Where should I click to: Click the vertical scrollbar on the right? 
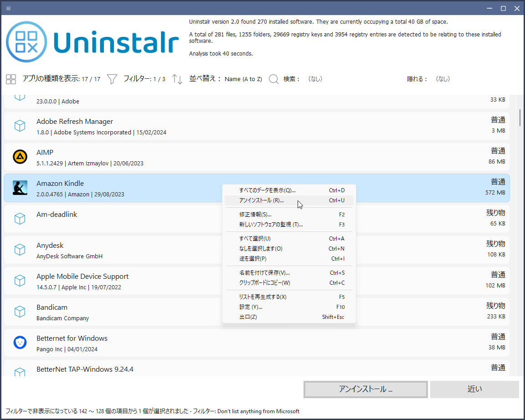click(519, 118)
